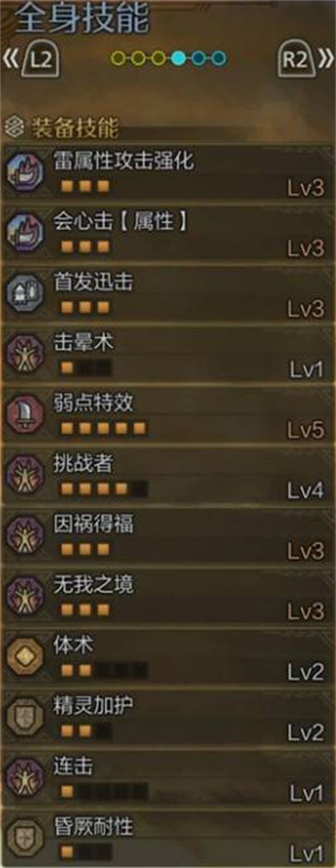336x868 pixels.
Task: Go to previous page with L2
Action: pos(40,59)
